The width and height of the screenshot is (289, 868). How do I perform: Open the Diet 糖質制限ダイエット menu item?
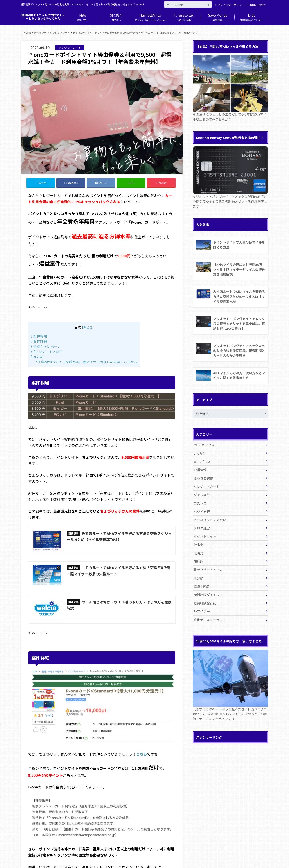(251, 18)
